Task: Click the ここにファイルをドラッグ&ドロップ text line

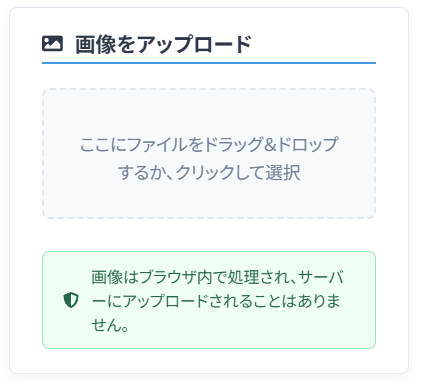Action: pos(209,144)
